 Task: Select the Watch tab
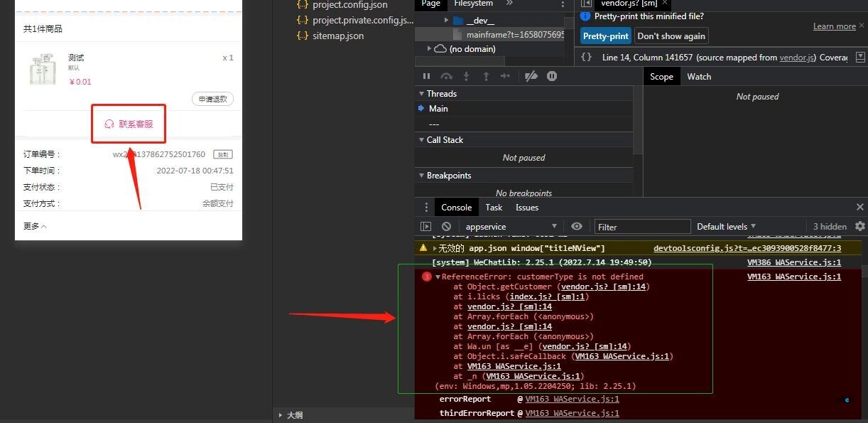pyautogui.click(x=699, y=76)
